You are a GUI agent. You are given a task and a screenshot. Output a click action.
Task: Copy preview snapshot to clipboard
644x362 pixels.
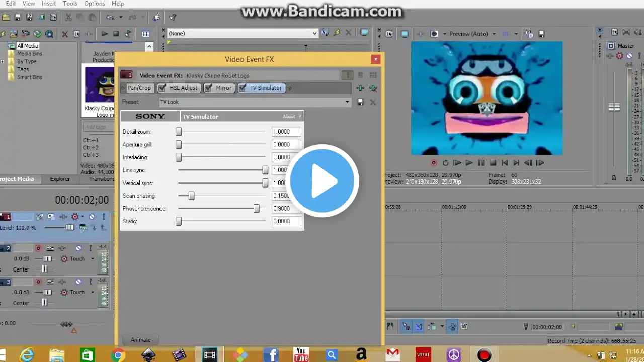(x=529, y=34)
